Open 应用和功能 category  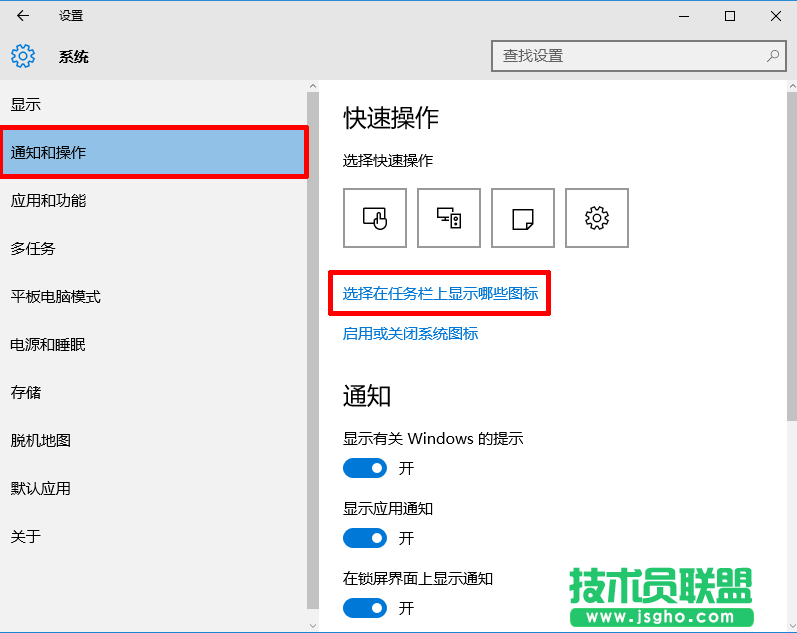click(x=154, y=201)
